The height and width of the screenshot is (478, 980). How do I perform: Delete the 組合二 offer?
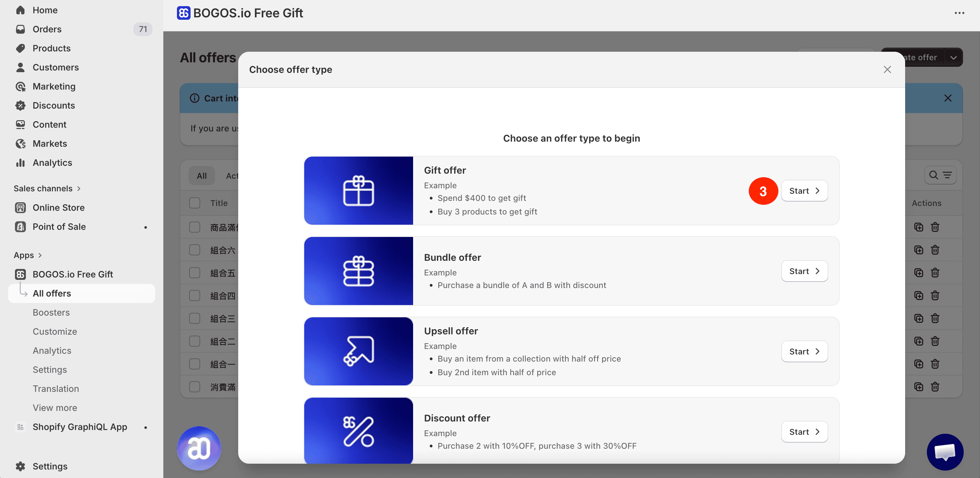[x=935, y=341]
